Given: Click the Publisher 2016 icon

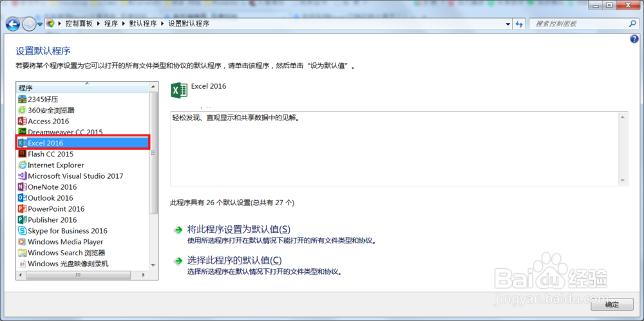Looking at the screenshot, I should pos(22,219).
